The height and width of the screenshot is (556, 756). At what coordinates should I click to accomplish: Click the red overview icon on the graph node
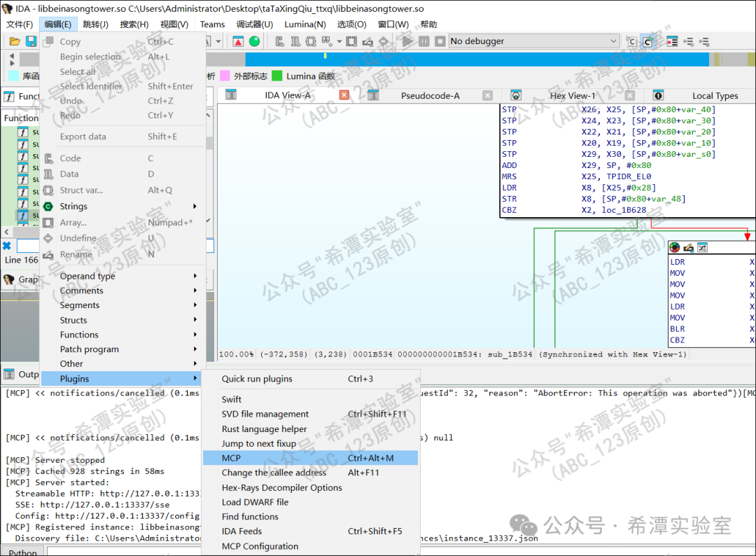pyautogui.click(x=674, y=247)
